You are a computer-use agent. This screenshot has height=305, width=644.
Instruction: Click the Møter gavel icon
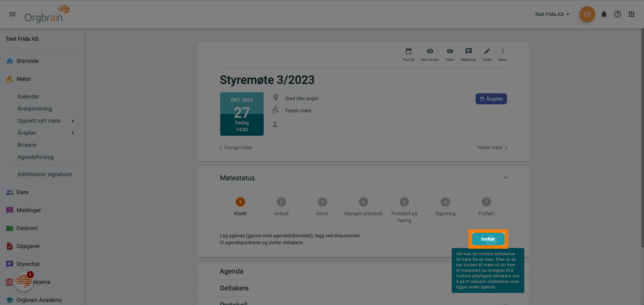coord(10,79)
